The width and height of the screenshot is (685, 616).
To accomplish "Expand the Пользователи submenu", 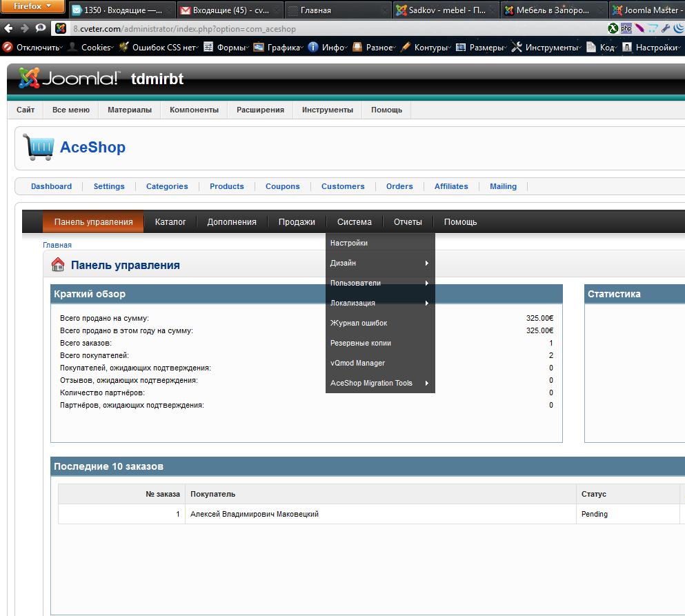I will coord(380,283).
